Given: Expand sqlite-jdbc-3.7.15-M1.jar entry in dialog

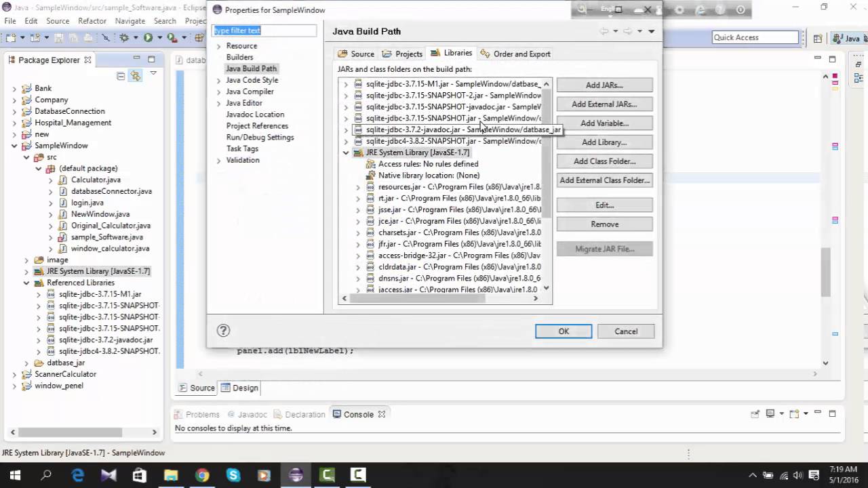Looking at the screenshot, I should (x=346, y=84).
